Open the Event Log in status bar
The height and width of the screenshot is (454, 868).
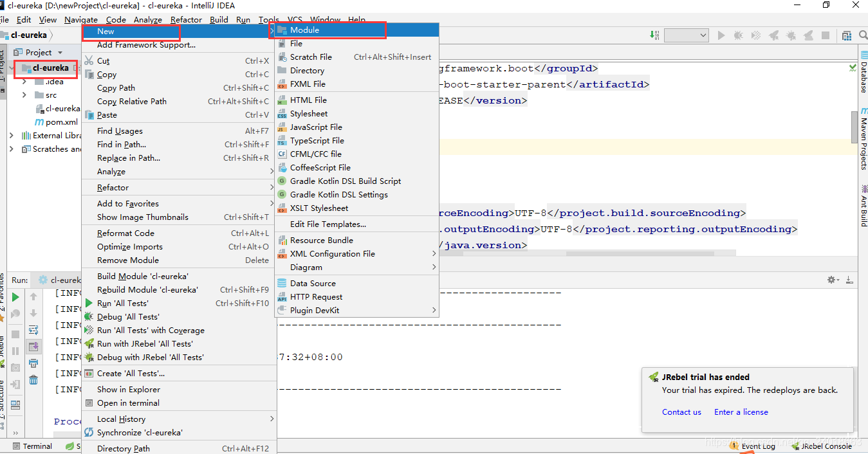tap(753, 446)
